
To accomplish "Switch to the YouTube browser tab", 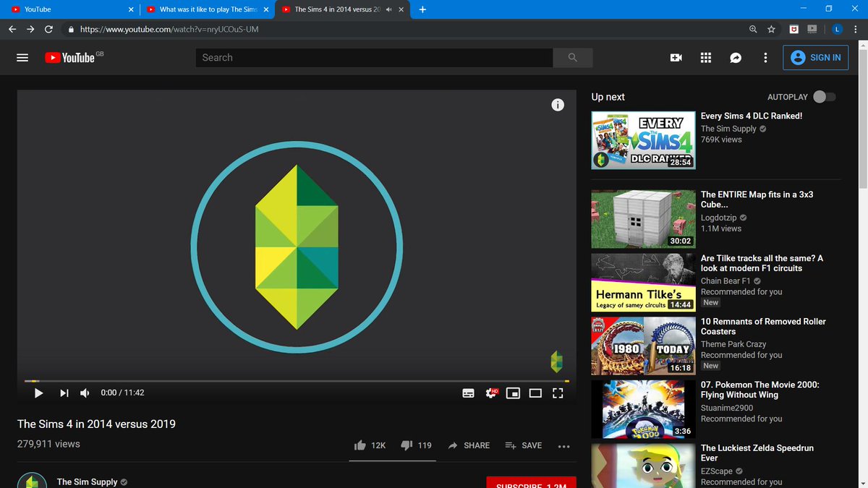I will click(x=70, y=9).
